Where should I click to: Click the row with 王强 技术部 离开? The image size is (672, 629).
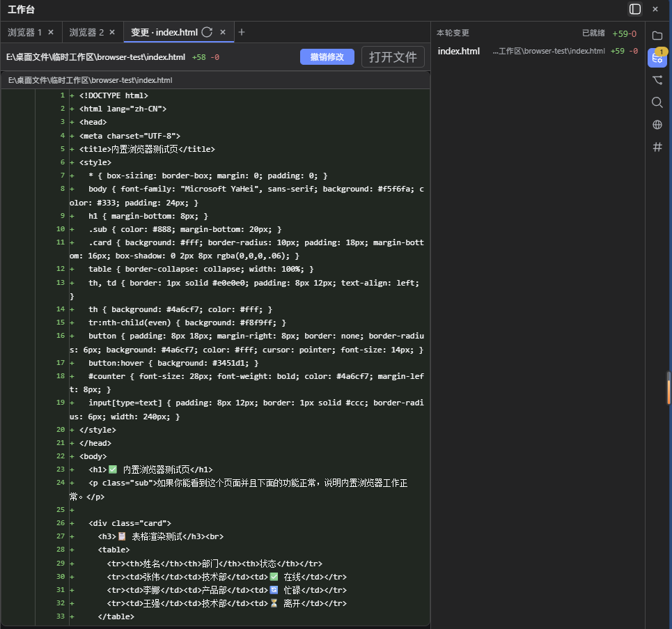pyautogui.click(x=227, y=604)
